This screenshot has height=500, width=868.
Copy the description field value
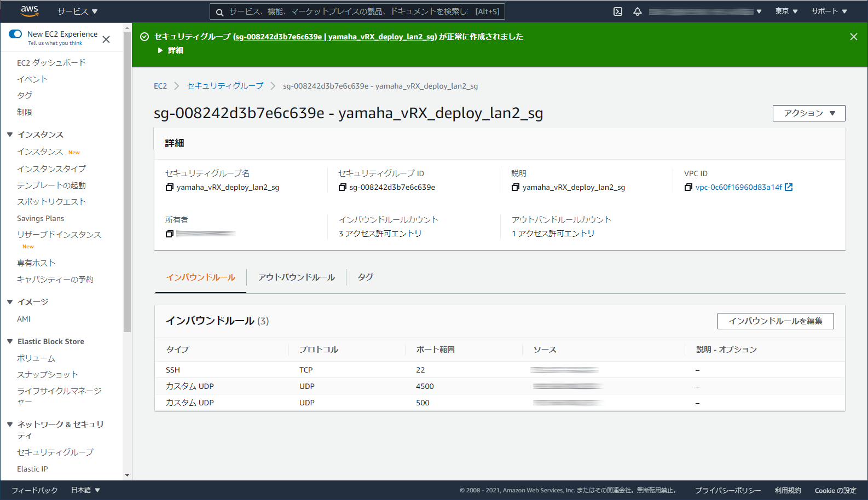pos(516,187)
